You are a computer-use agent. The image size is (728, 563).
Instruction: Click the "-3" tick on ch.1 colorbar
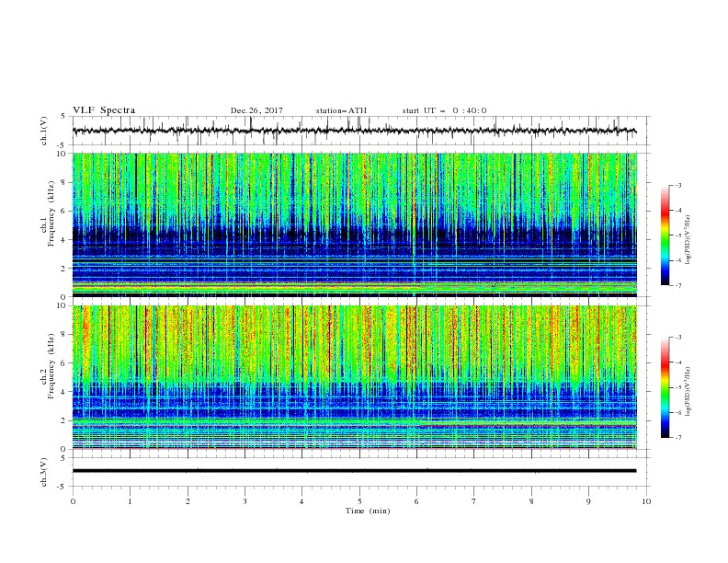(x=677, y=185)
